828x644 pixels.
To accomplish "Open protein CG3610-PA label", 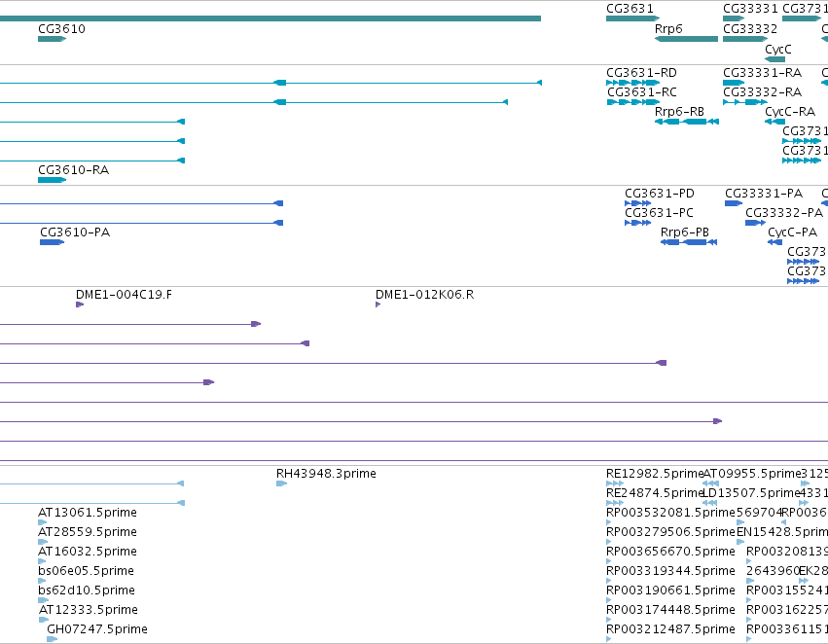I will 75,233.
